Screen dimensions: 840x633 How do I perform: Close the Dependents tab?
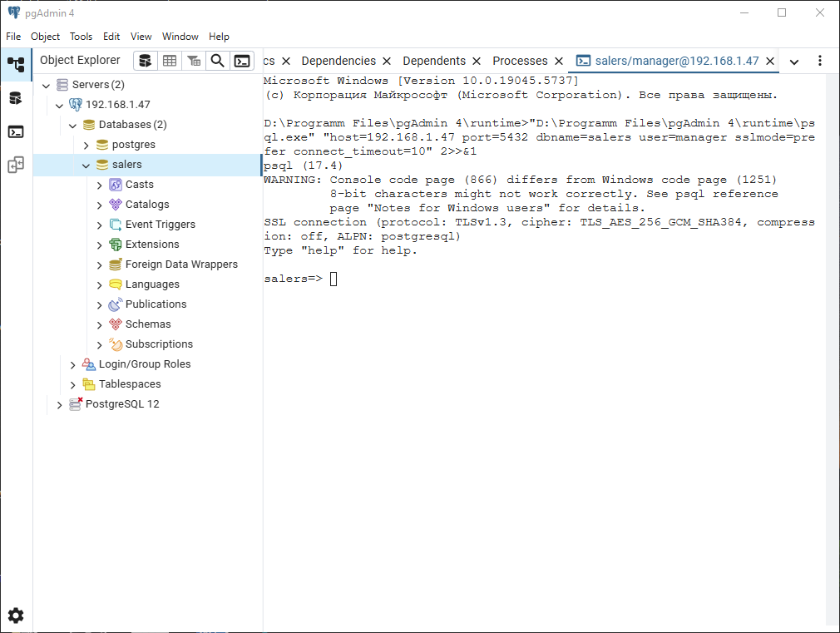click(477, 62)
